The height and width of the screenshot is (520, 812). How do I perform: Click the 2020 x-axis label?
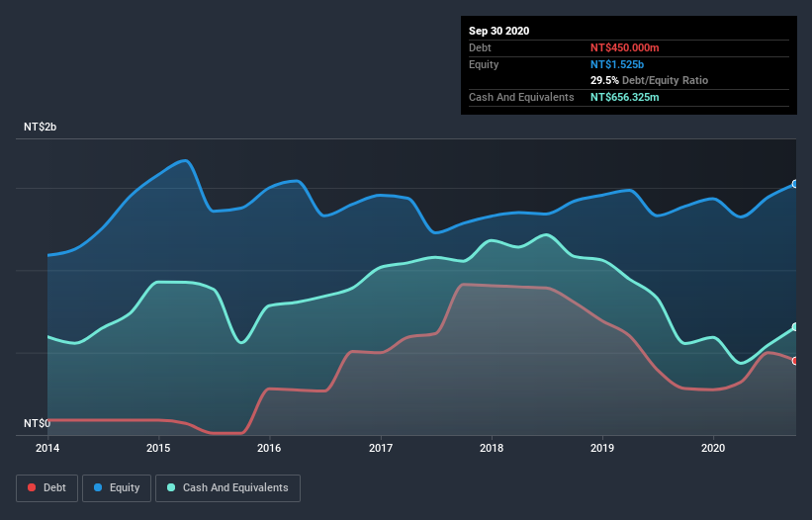point(713,448)
